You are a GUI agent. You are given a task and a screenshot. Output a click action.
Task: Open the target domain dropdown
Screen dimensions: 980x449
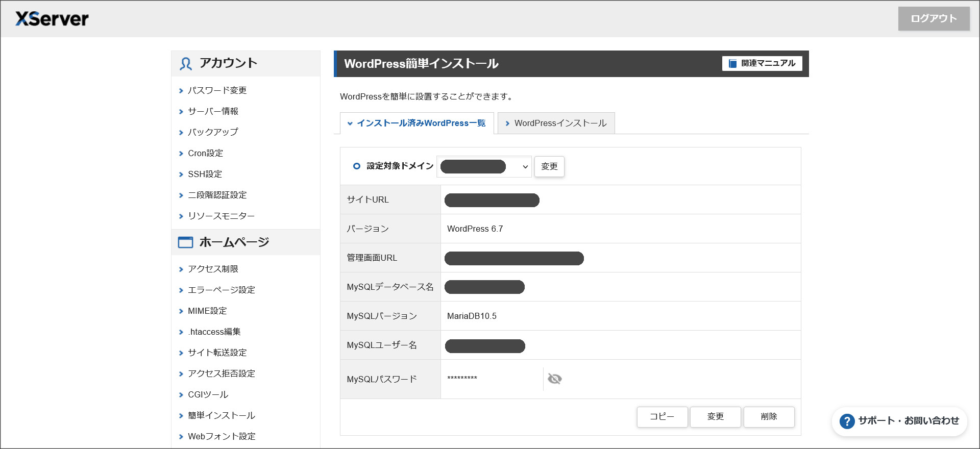(x=484, y=166)
